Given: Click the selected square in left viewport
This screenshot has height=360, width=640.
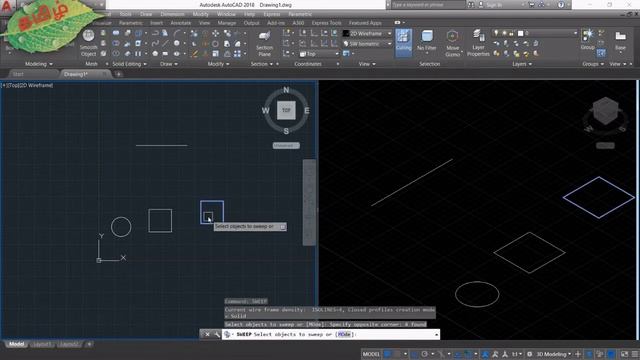Looking at the screenshot, I should tap(212, 212).
